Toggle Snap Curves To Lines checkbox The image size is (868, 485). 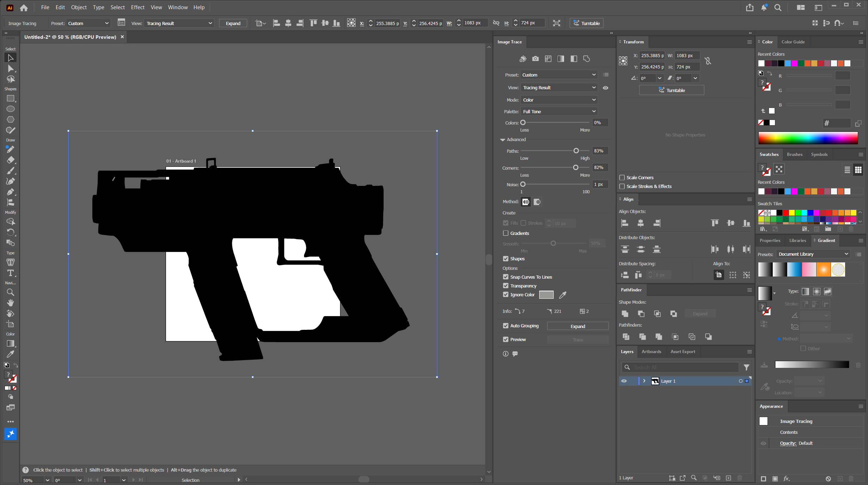click(506, 277)
